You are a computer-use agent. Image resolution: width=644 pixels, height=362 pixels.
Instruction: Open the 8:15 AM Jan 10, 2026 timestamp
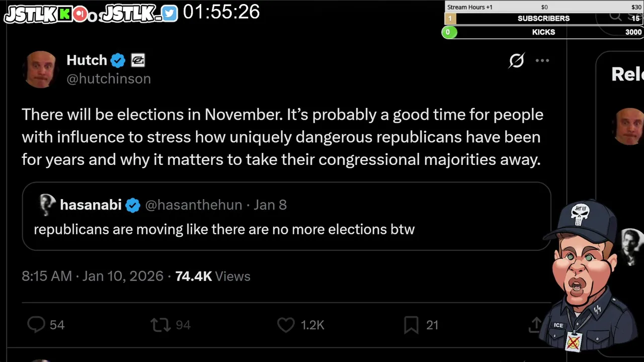(93, 276)
